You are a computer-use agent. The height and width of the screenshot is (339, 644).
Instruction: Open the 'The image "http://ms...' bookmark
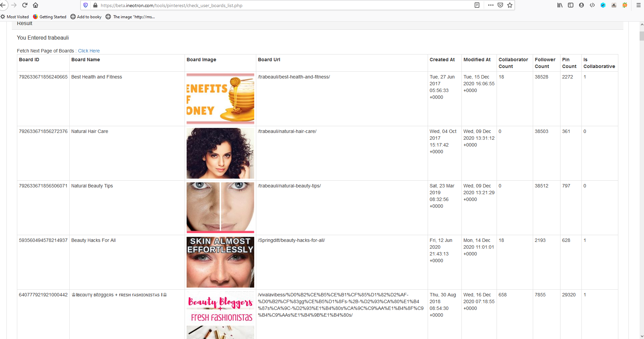130,17
